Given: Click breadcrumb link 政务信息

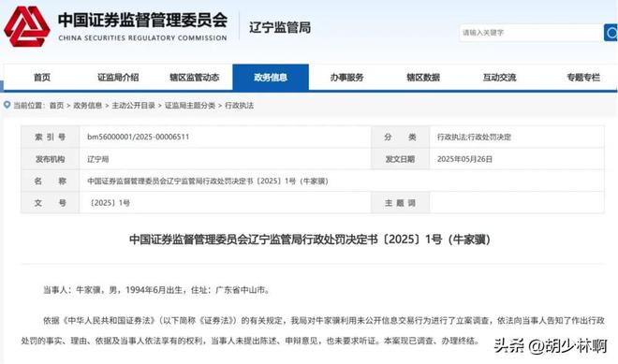Looking at the screenshot, I should point(87,105).
